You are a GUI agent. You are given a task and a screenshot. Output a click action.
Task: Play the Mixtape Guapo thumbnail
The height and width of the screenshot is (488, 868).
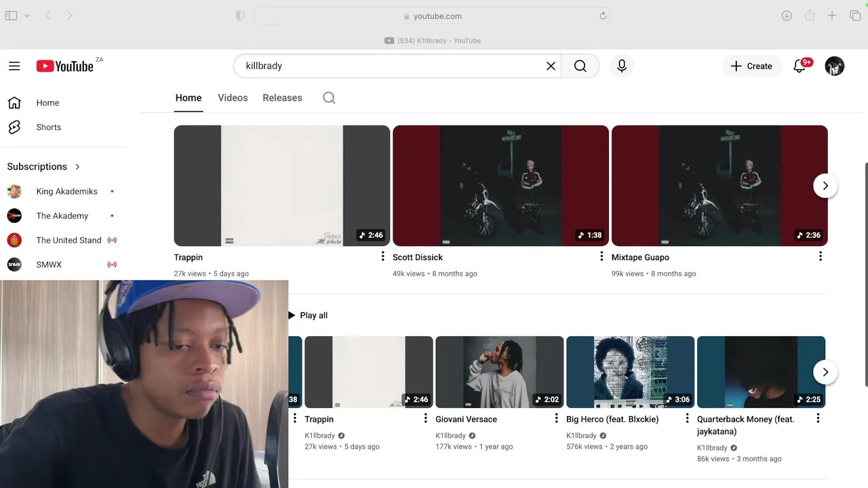coord(719,186)
